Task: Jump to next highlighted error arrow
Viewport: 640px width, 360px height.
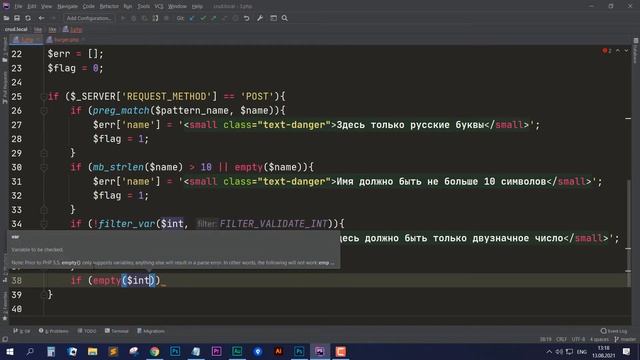Action: coord(626,51)
